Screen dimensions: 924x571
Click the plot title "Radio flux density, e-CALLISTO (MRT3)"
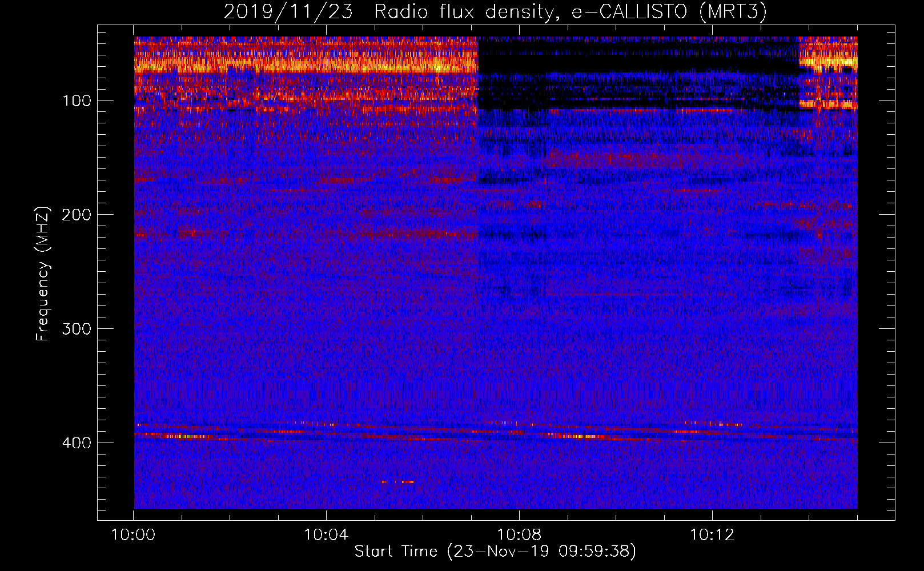[x=571, y=11]
